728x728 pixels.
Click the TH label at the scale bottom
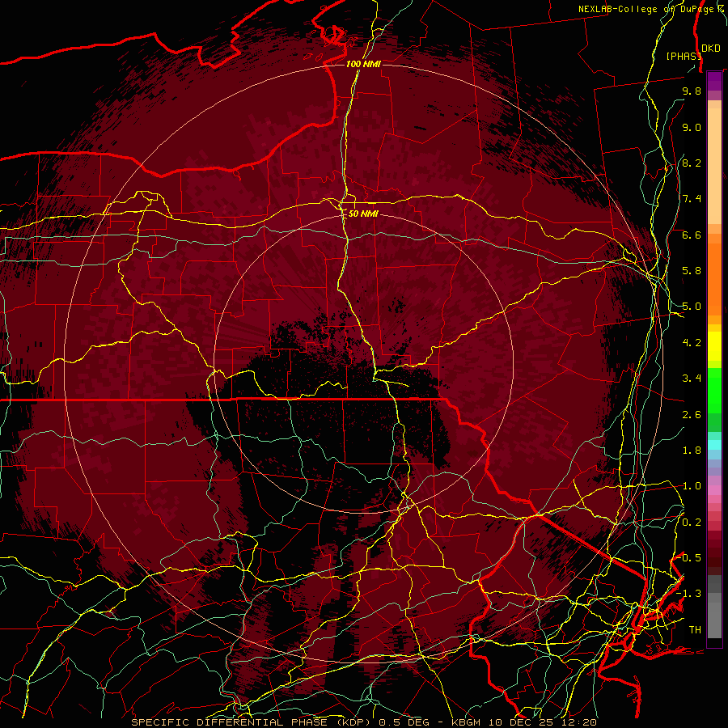[x=695, y=630]
